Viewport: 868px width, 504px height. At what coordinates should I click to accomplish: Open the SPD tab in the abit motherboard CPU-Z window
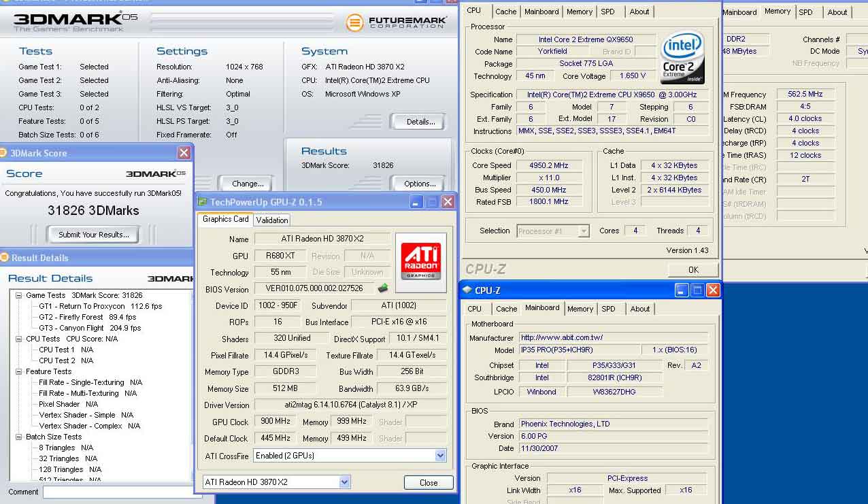coord(608,309)
